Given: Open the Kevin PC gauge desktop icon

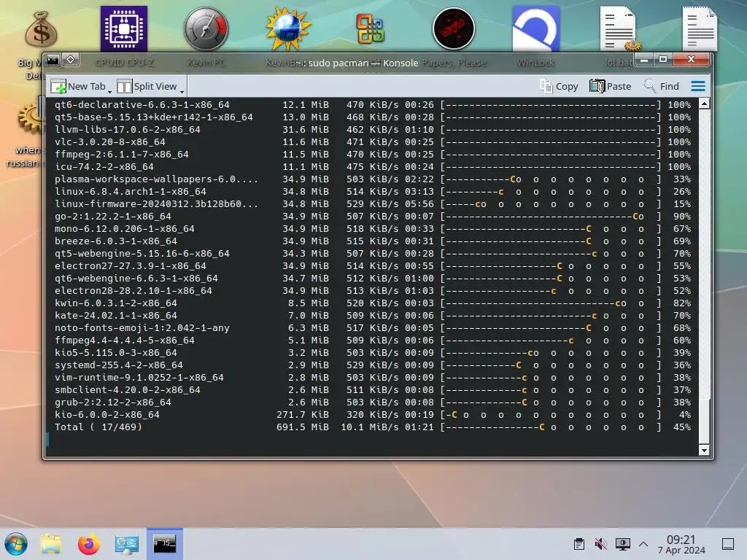Looking at the screenshot, I should 206,36.
